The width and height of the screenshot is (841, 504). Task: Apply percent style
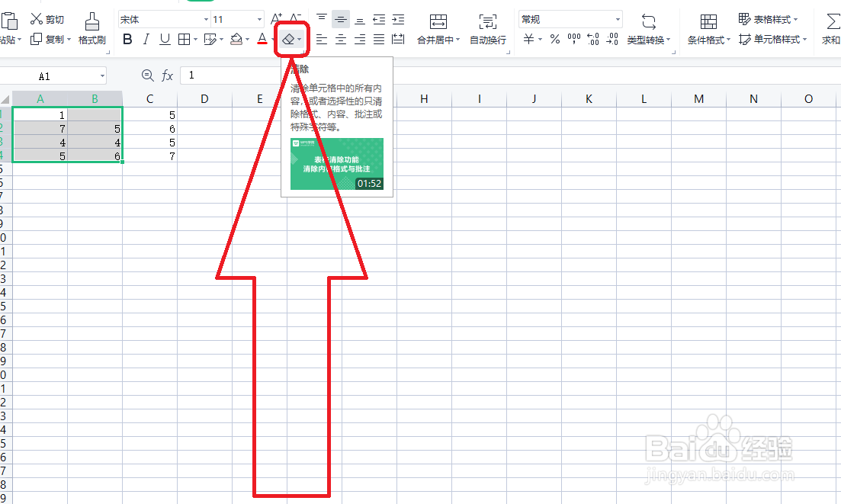[x=555, y=39]
